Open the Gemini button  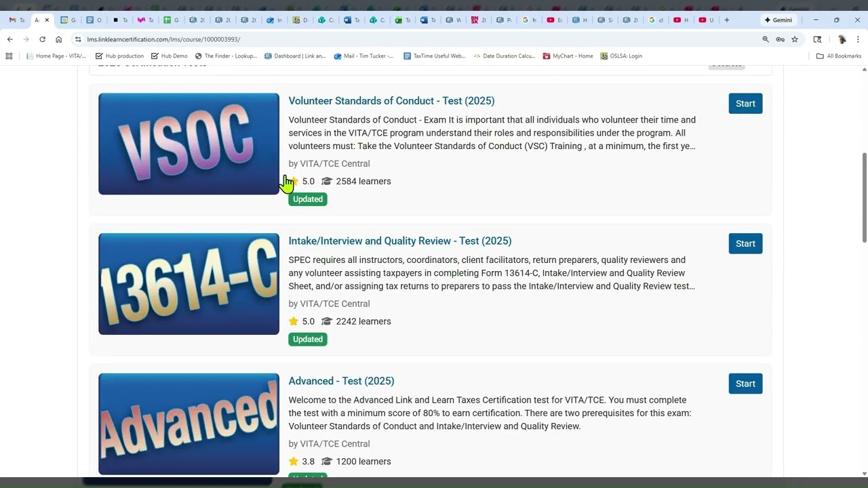tap(778, 20)
